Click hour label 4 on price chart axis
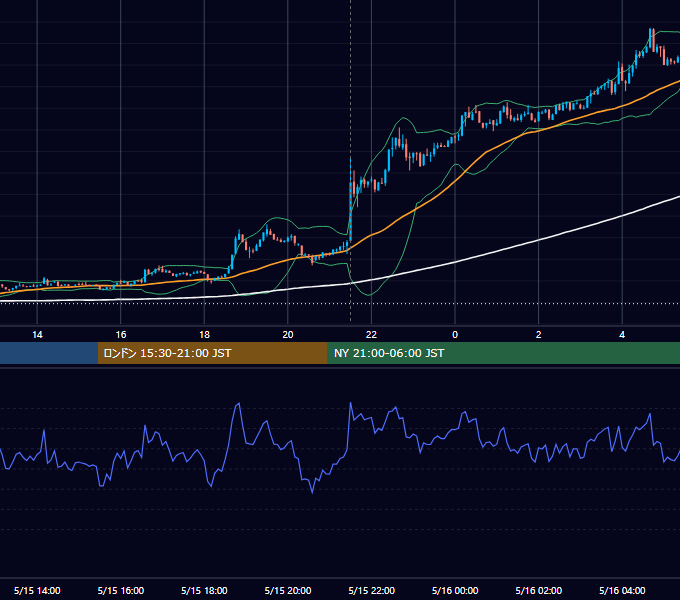 tap(622, 335)
